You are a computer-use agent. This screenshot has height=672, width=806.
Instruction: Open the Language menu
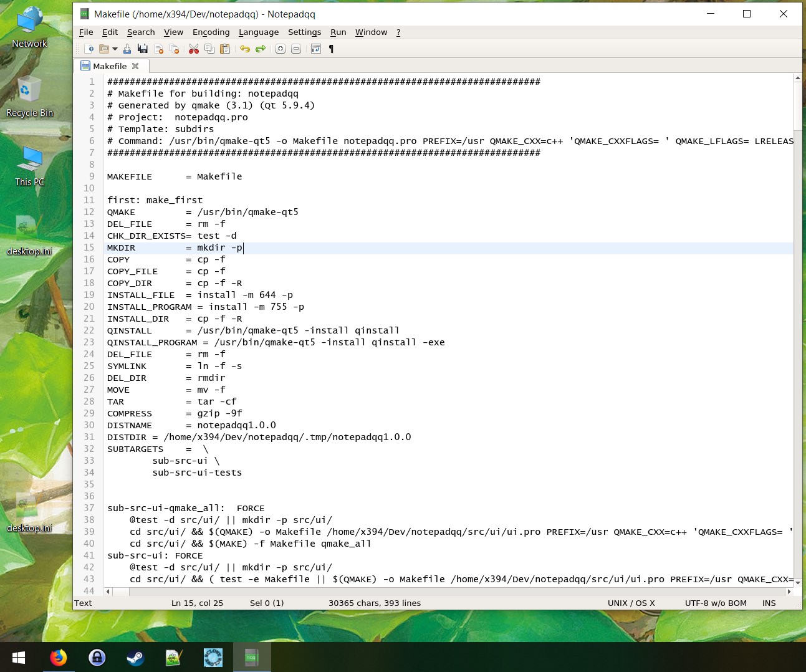259,32
